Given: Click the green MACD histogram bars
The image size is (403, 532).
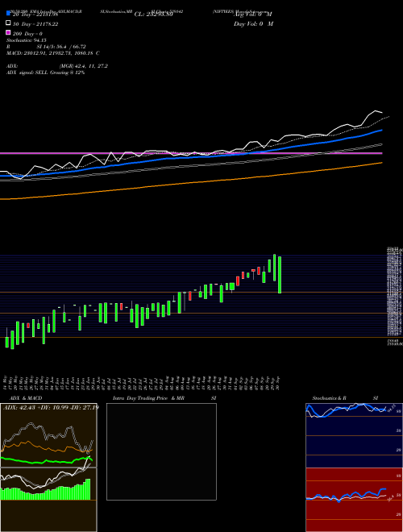Looking at the screenshot, I should coord(45,489).
